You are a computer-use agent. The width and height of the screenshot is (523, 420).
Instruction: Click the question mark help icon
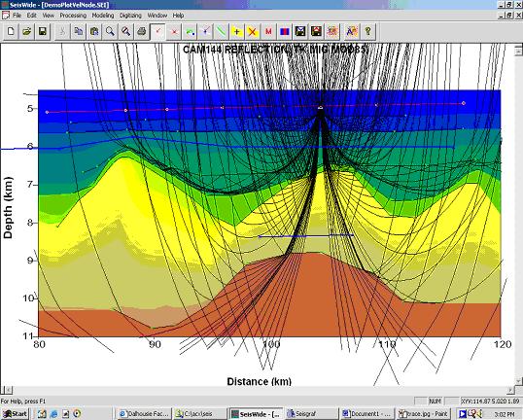click(x=367, y=32)
